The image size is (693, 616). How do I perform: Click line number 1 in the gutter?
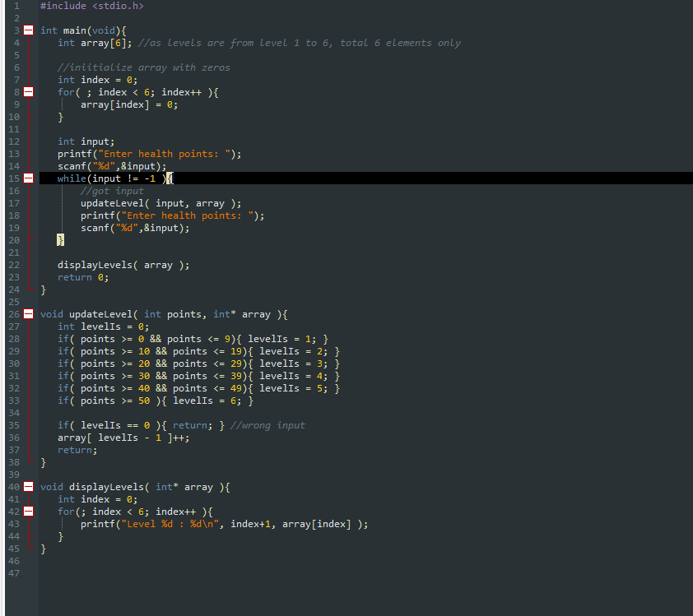16,6
